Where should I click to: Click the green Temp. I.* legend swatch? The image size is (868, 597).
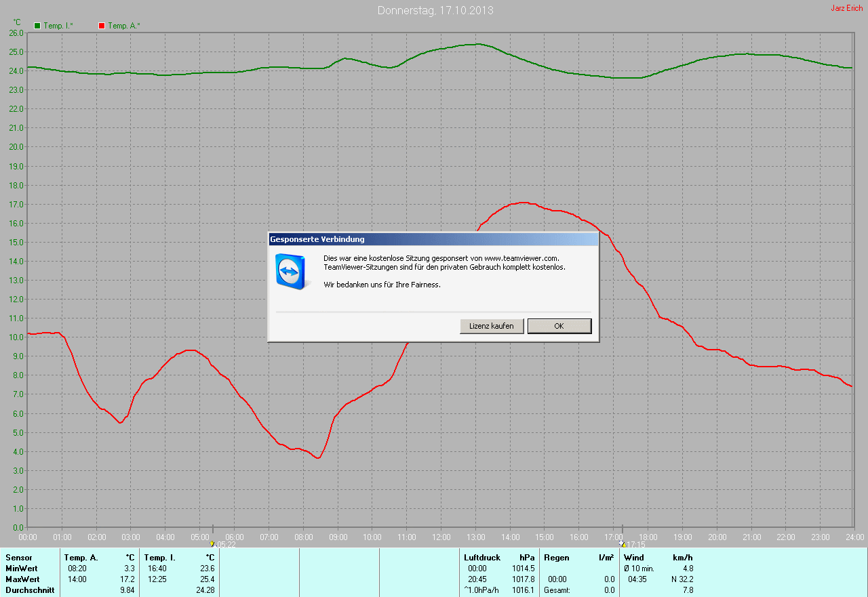click(38, 26)
